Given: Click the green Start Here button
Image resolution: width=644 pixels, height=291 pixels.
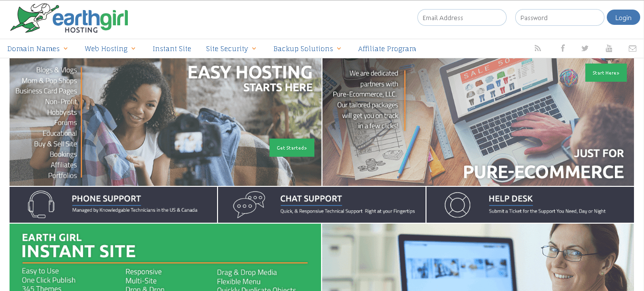Looking at the screenshot, I should [x=606, y=73].
